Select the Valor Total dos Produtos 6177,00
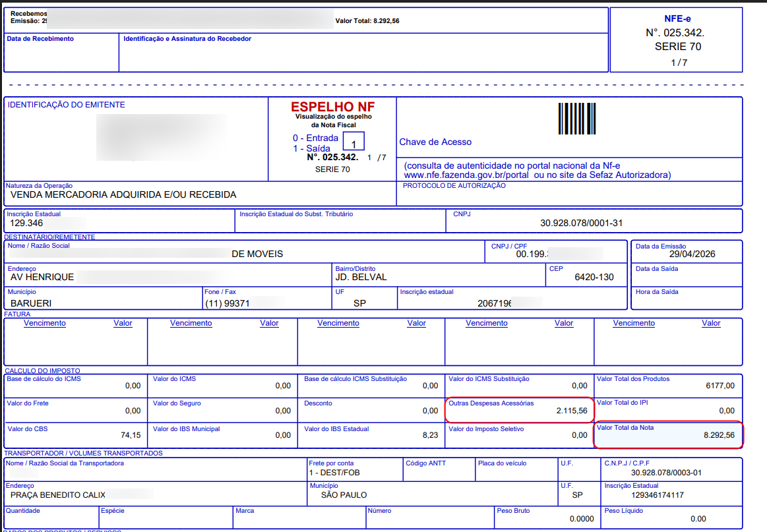The height and width of the screenshot is (532, 767). click(720, 386)
